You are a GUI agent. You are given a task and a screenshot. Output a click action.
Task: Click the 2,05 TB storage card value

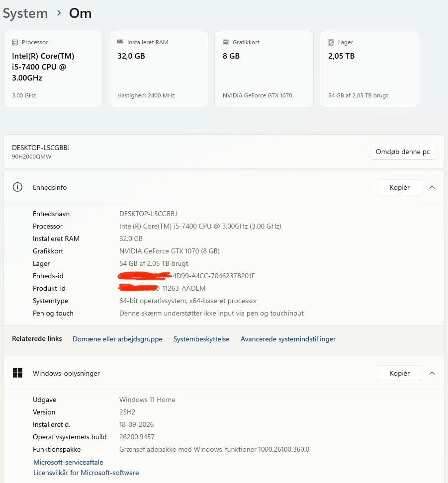(341, 56)
